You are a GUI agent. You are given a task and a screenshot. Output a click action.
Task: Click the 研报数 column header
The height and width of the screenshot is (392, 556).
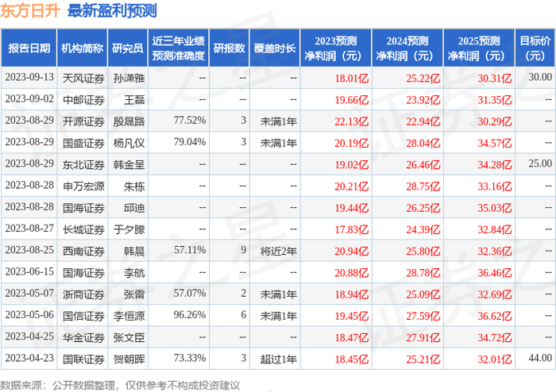pyautogui.click(x=230, y=48)
